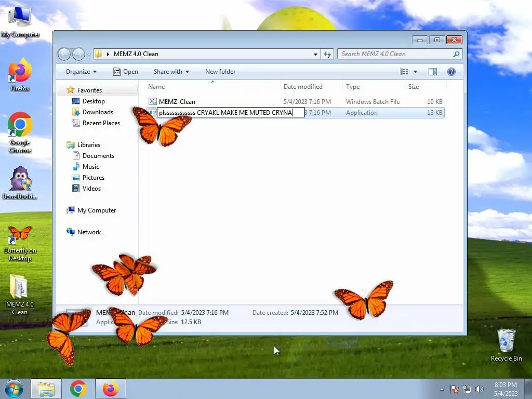
Task: Expand address path arrow before MEMZ 4.0 Clean
Action: point(108,54)
